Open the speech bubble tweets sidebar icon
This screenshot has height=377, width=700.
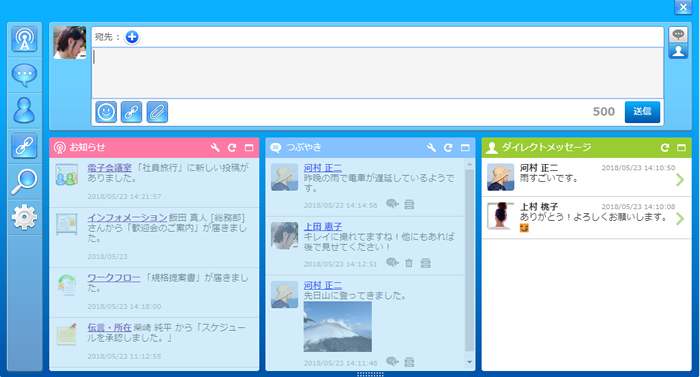tap(24, 75)
